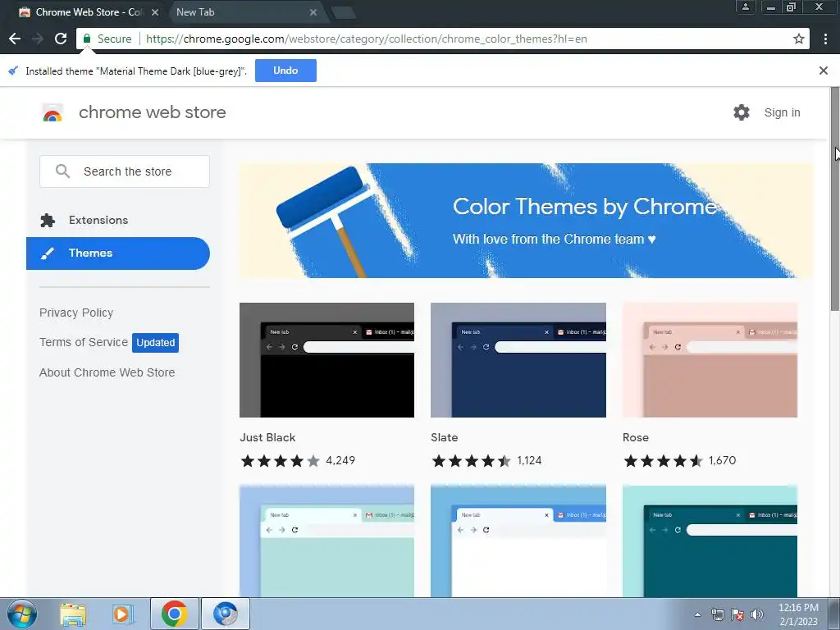
Task: Open the Just Black theme thumbnail
Action: (326, 360)
